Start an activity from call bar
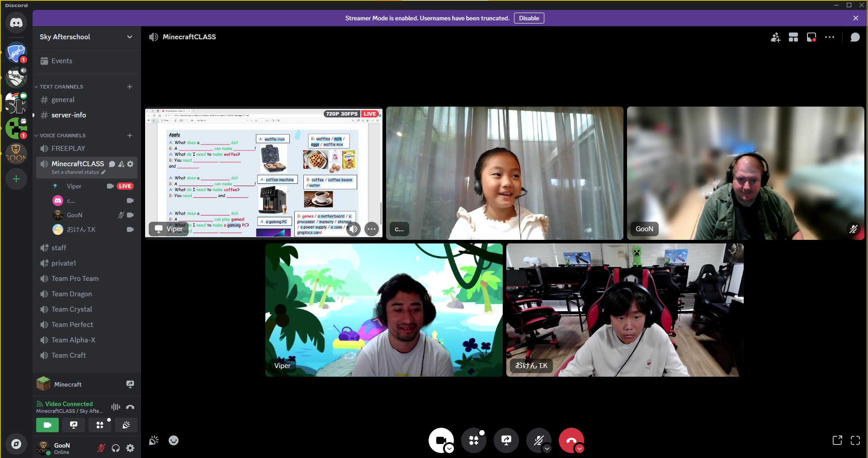The height and width of the screenshot is (458, 868). [x=474, y=440]
